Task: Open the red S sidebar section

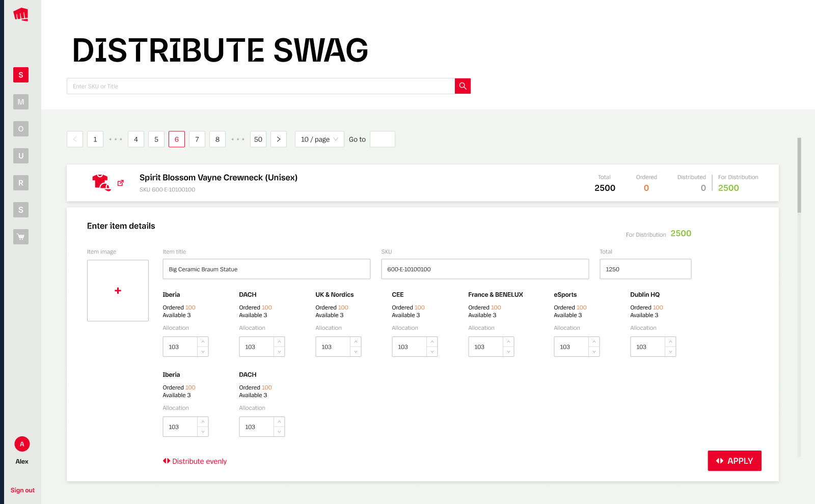Action: pyautogui.click(x=21, y=75)
